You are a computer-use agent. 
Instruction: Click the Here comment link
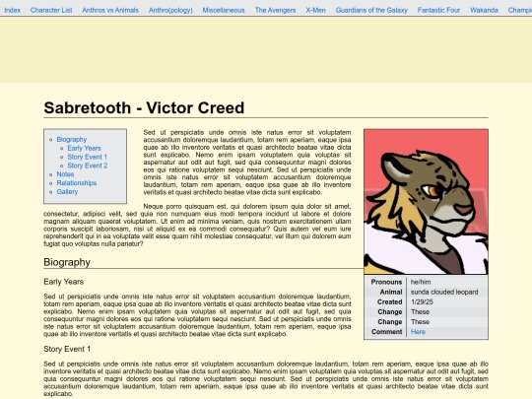click(x=418, y=332)
